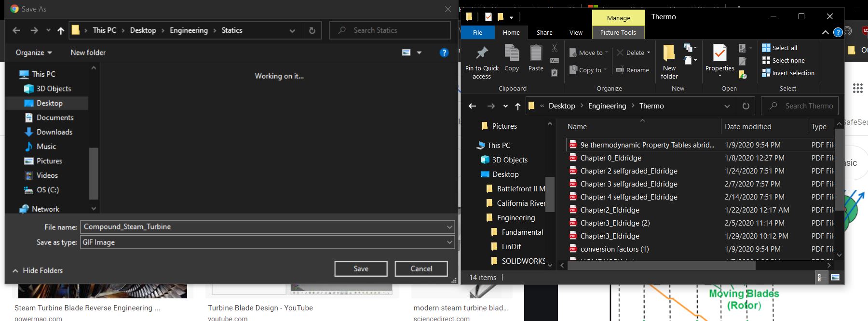Click the Cancel button in Save As

421,269
